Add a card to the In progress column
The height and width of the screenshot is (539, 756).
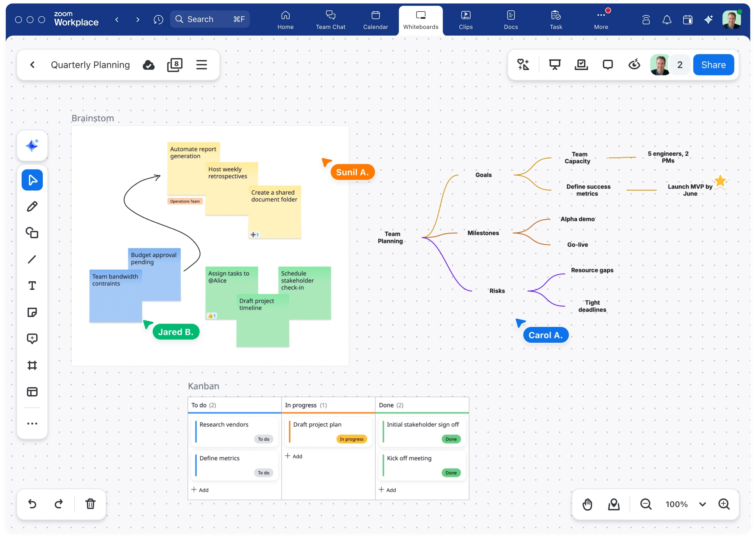[293, 456]
